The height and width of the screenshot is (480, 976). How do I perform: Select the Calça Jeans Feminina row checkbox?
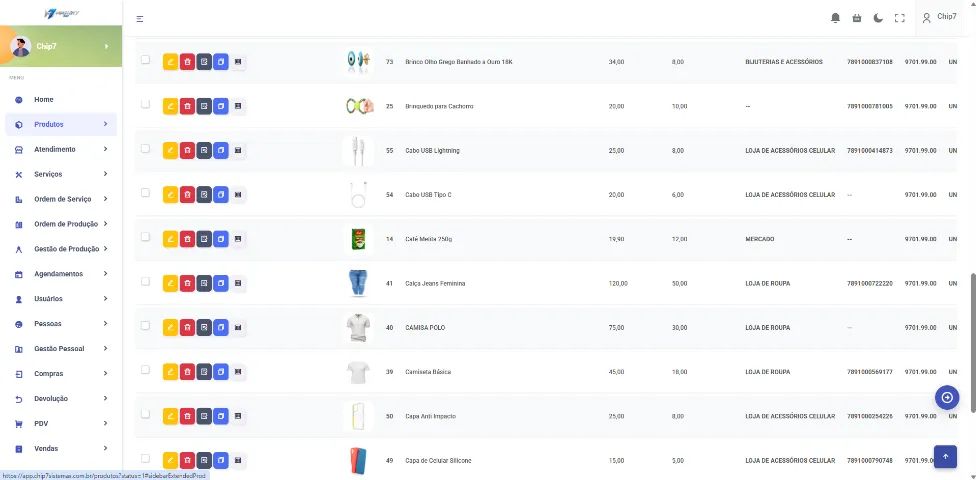145,281
